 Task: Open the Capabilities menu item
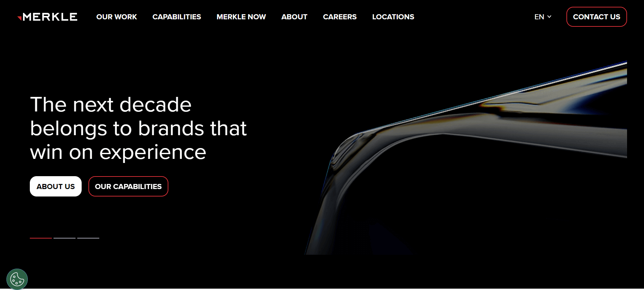(x=176, y=17)
